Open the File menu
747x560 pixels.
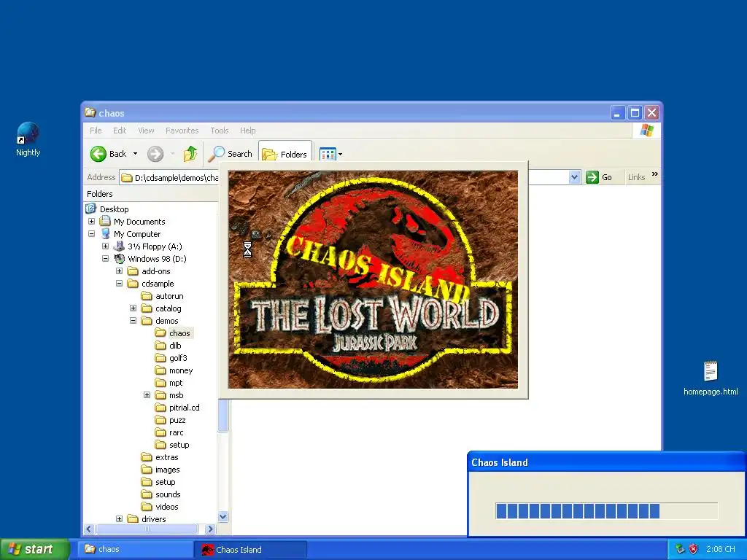96,131
